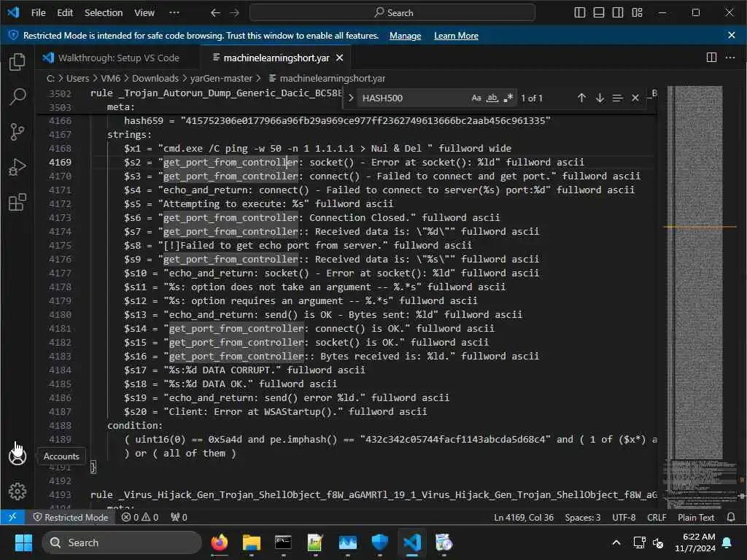Click the remote window indicator in status bar
Viewport: 747px width, 560px height.
click(12, 517)
